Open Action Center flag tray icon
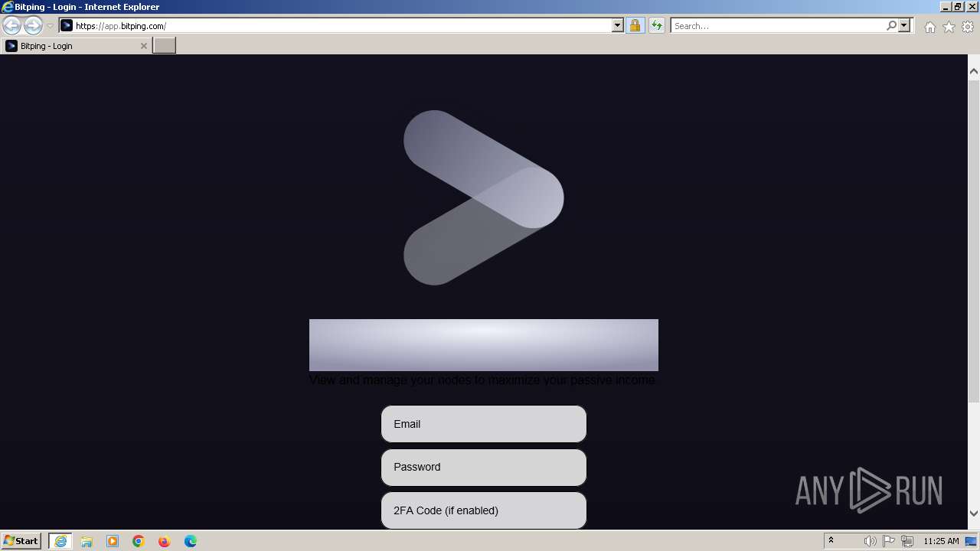 point(889,541)
